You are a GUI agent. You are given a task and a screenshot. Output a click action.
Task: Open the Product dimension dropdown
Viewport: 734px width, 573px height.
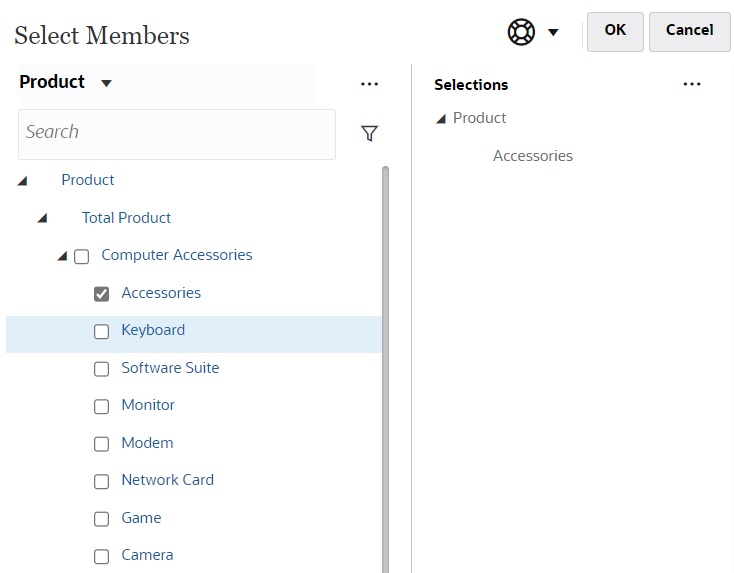107,83
